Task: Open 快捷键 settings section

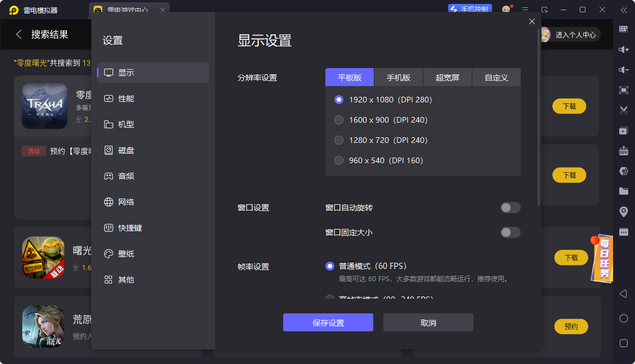Action: tap(153, 228)
